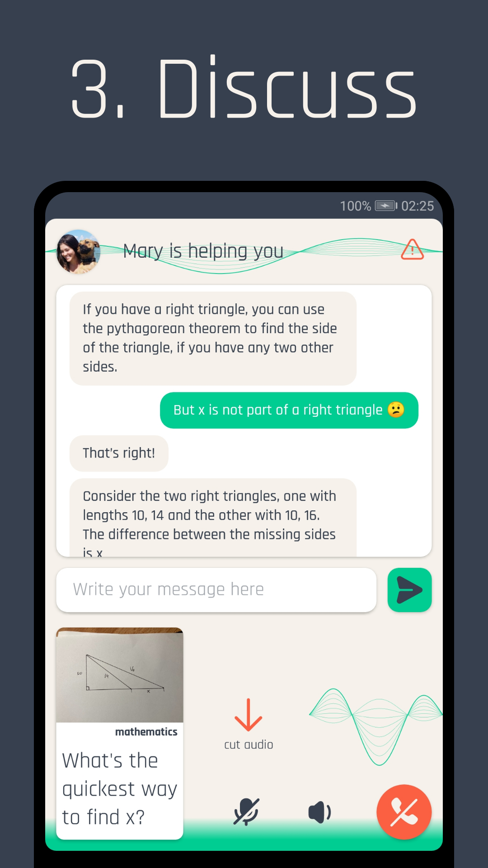This screenshot has width=488, height=868.
Task: Click the red cut audio arrow
Action: (x=248, y=715)
